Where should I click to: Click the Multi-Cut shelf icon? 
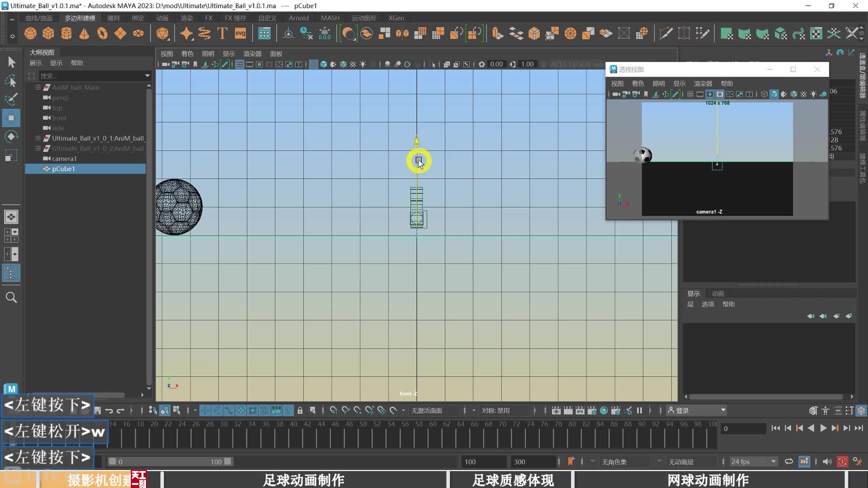click(666, 34)
